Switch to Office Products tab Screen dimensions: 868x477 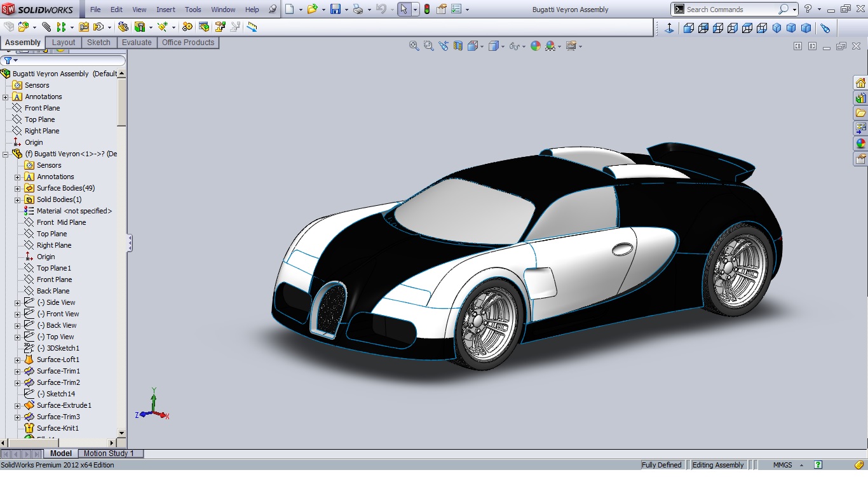(x=188, y=43)
